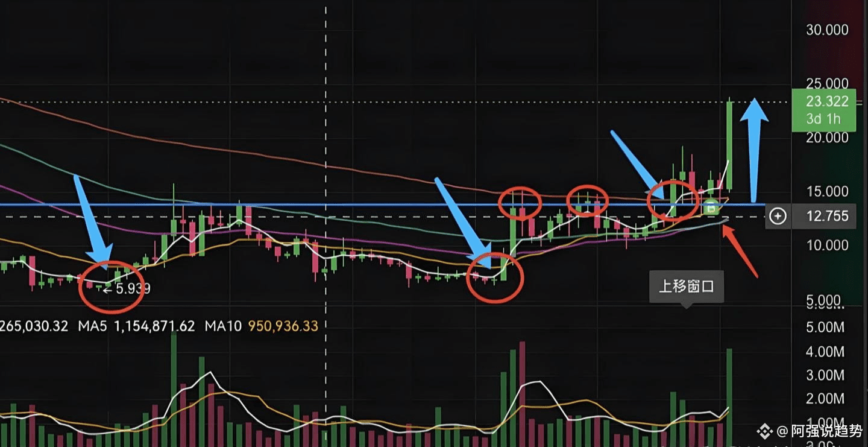Viewport: 868px width, 447px height.
Task: Click the large upward blue arrow annotation
Action: click(x=754, y=150)
